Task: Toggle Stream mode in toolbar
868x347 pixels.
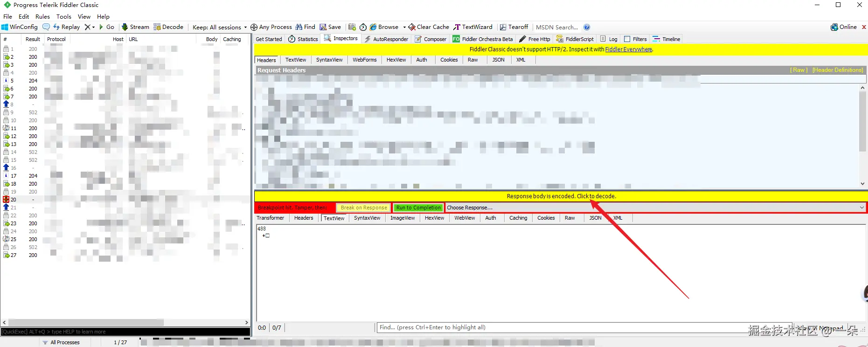Action: [135, 27]
